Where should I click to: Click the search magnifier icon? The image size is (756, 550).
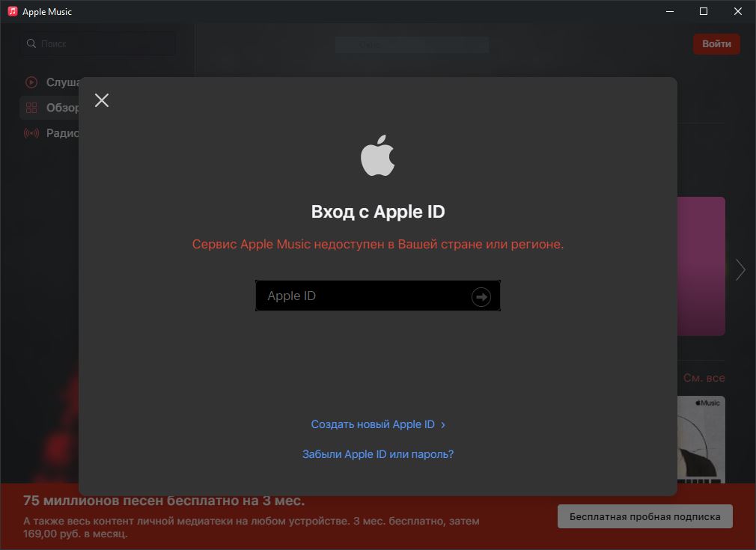31,43
